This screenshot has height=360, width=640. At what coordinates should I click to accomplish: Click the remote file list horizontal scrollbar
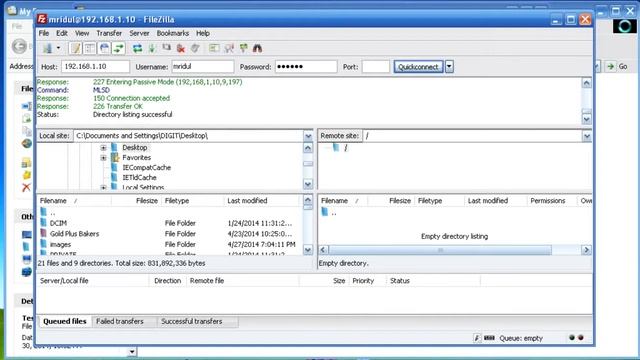[x=440, y=249]
